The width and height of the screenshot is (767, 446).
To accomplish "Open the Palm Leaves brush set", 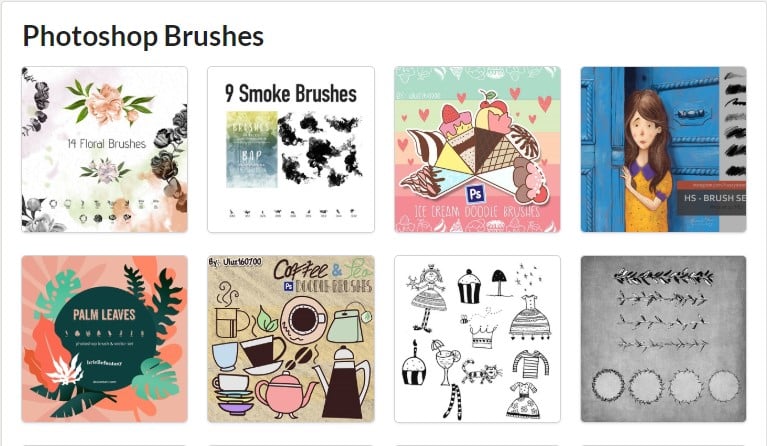I will (x=105, y=339).
